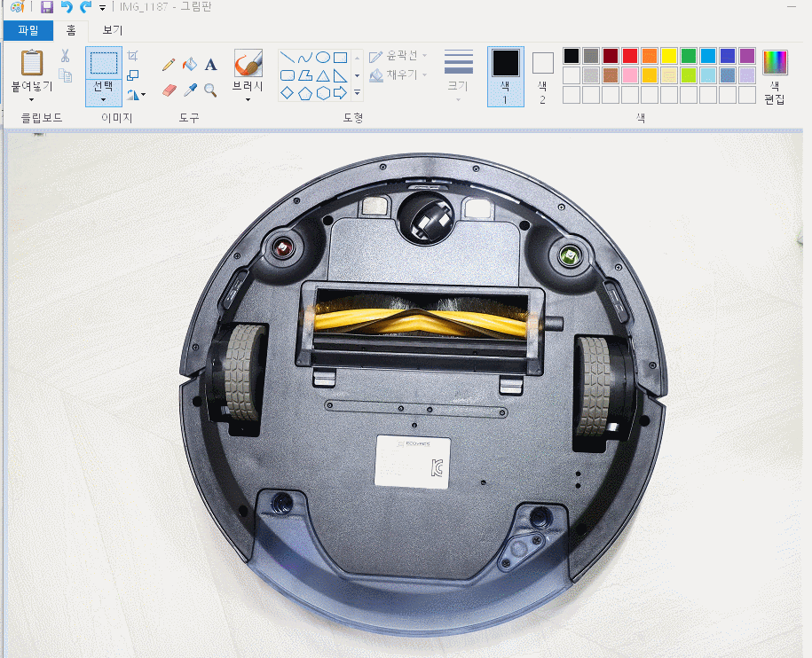Click the robot vacuum image on canvas

(x=423, y=394)
